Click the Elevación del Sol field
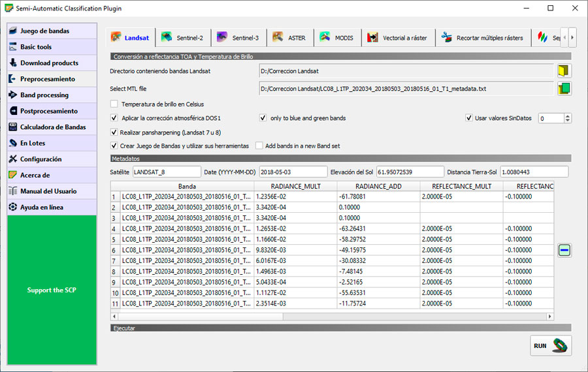588x372 pixels. click(410, 172)
